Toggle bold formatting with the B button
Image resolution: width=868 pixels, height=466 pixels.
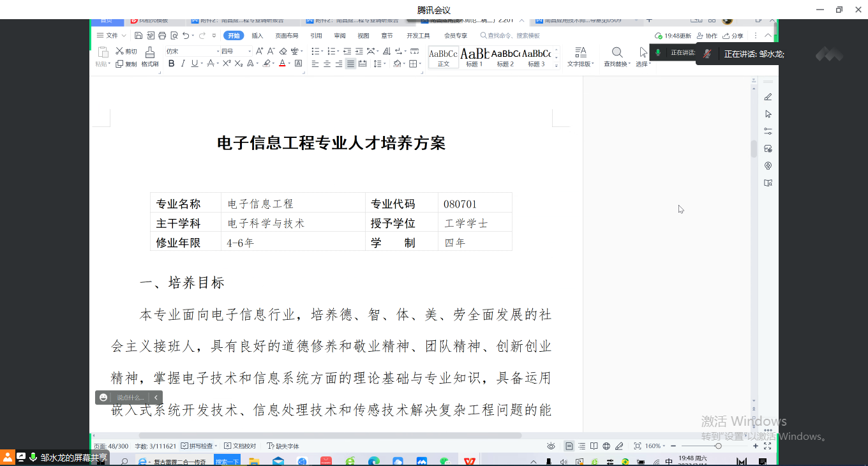[x=171, y=63]
